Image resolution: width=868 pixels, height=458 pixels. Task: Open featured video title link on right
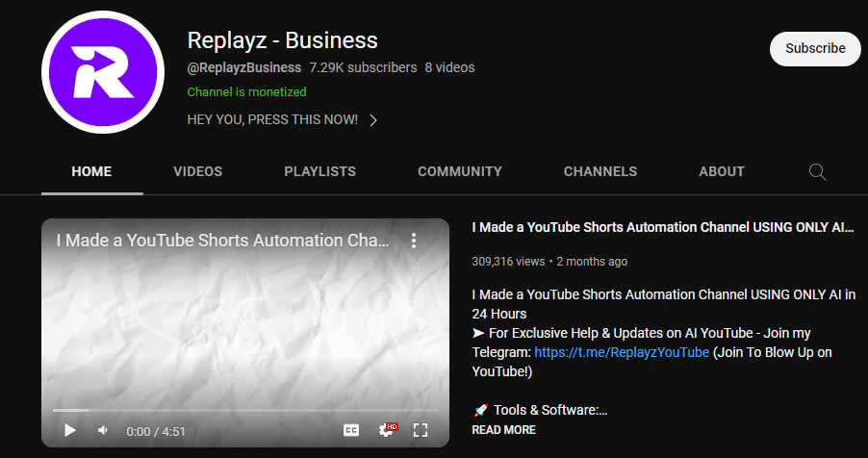pyautogui.click(x=663, y=227)
